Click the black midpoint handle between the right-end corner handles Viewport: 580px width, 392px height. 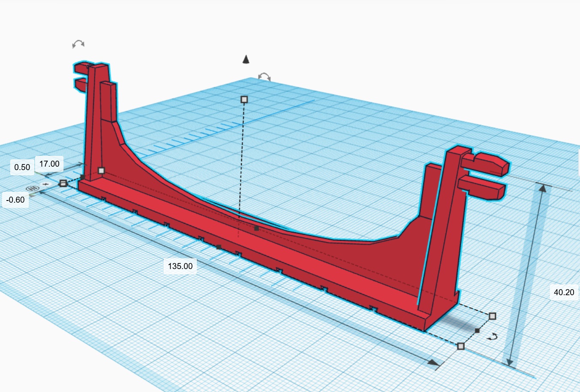click(x=477, y=331)
